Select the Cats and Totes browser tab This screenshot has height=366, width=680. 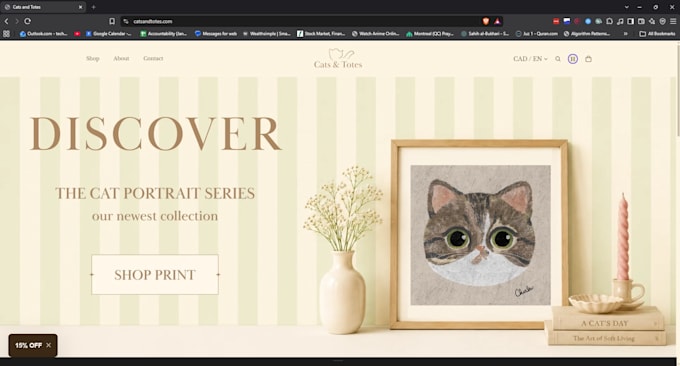coord(42,7)
